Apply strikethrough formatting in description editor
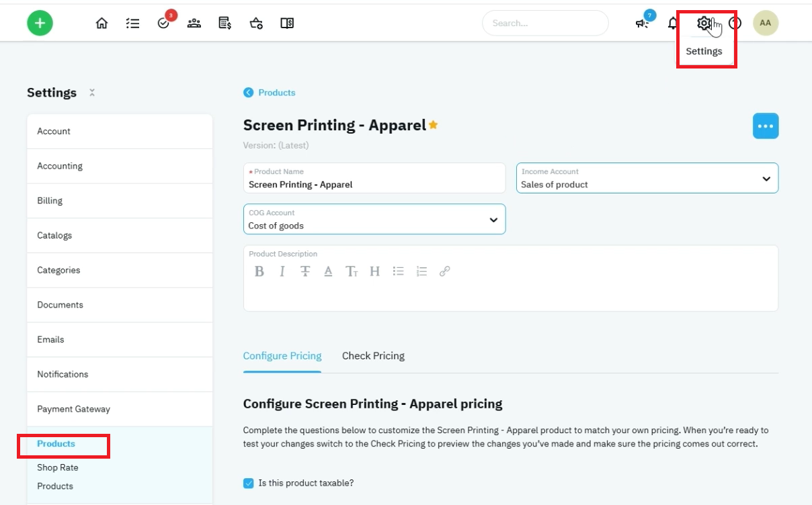The height and width of the screenshot is (505, 812). click(305, 271)
